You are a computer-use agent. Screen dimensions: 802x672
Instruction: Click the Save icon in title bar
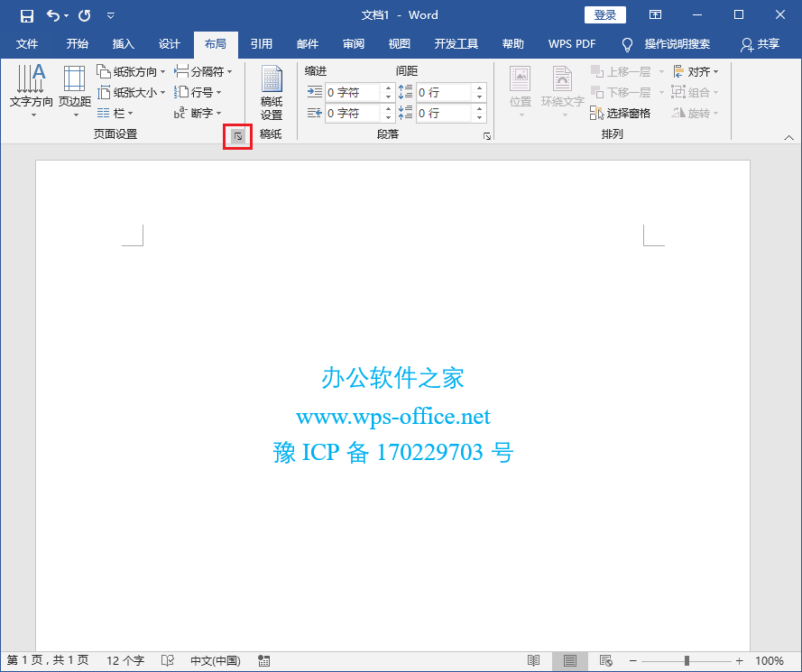tap(26, 16)
